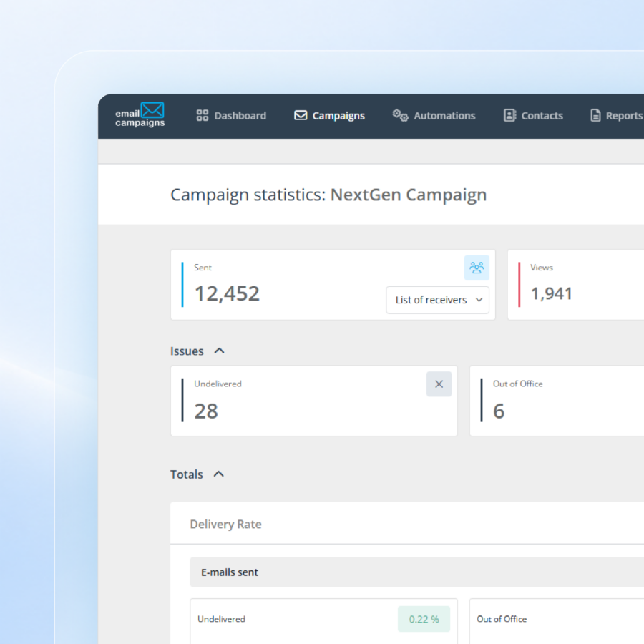Open the Contacts menu item
The image size is (644, 644).
click(x=533, y=116)
